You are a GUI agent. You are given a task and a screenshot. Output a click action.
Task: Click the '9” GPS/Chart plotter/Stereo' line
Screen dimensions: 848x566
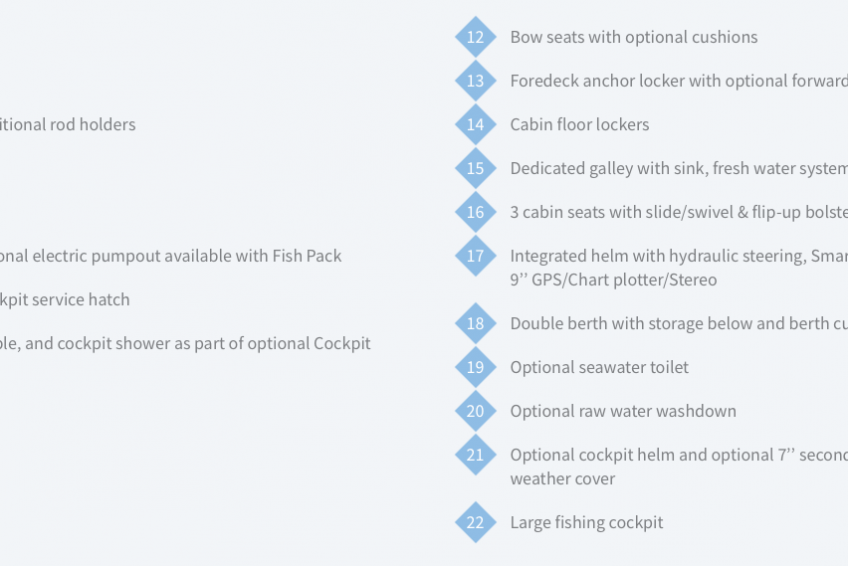click(x=613, y=280)
